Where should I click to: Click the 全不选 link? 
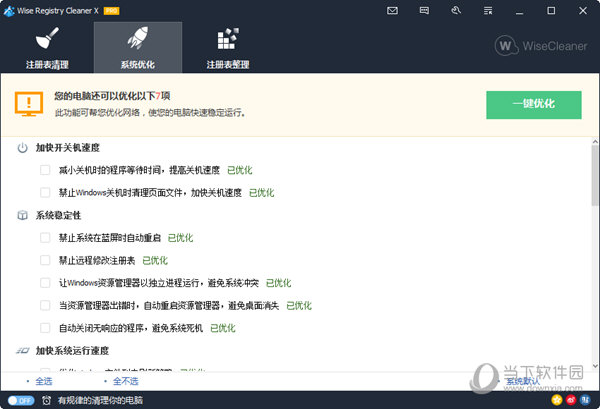[126, 381]
